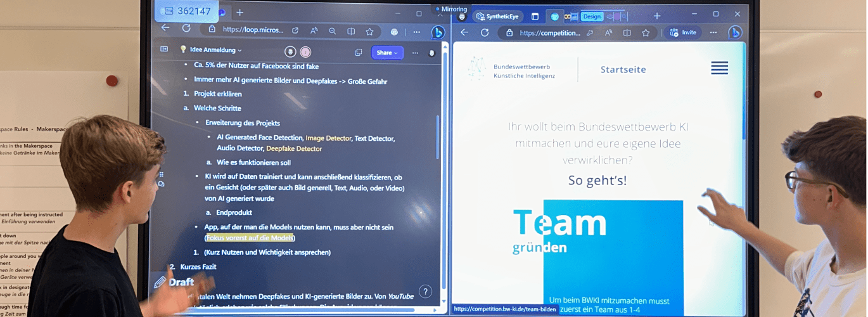Open the hamburger menu on BWKI website
868x317 pixels.
click(719, 68)
